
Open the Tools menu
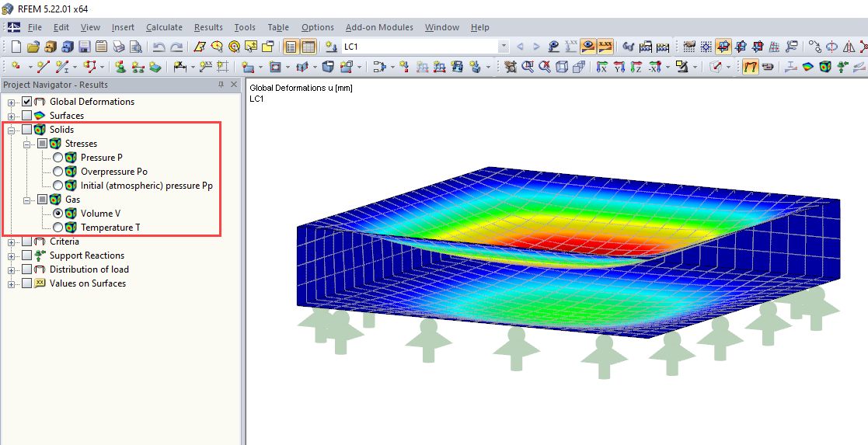(245, 27)
